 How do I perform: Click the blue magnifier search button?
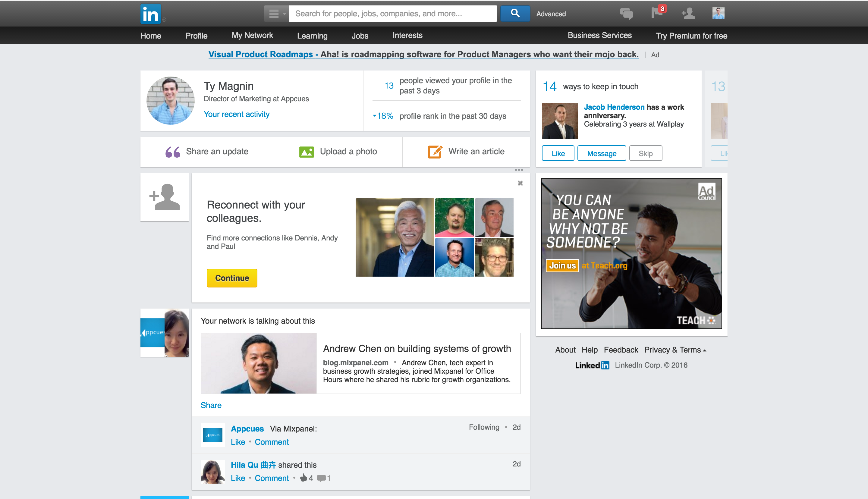point(515,14)
